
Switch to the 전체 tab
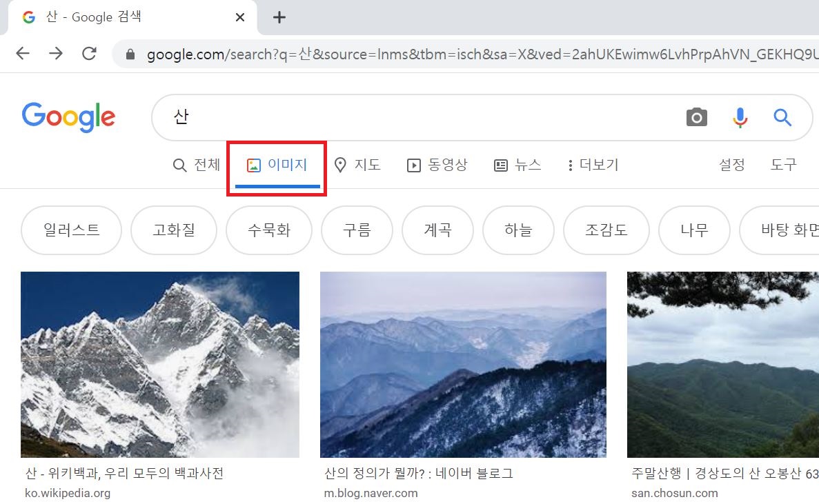click(x=197, y=165)
